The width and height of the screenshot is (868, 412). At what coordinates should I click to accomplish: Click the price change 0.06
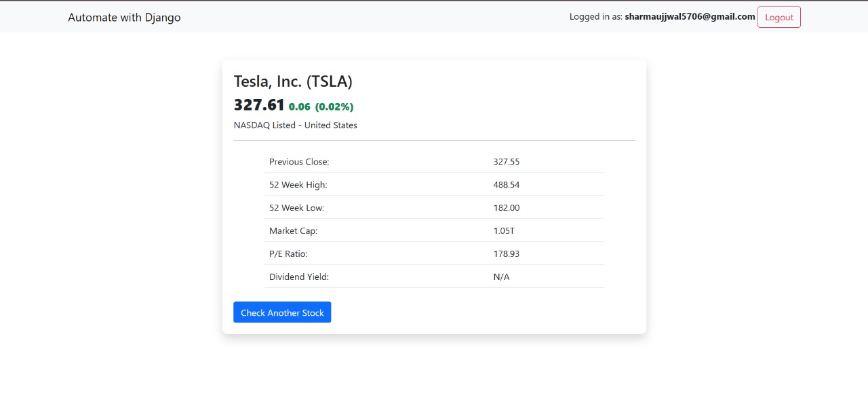pyautogui.click(x=300, y=106)
